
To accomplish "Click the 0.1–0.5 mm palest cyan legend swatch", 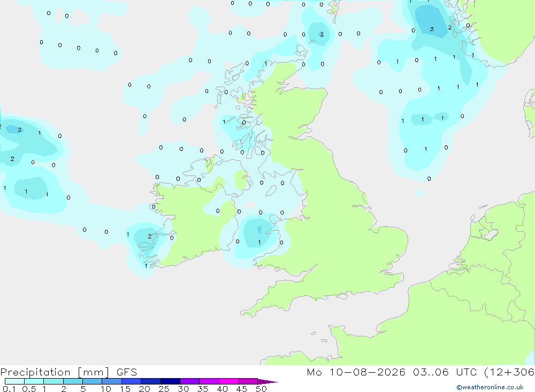I will coord(14,381).
